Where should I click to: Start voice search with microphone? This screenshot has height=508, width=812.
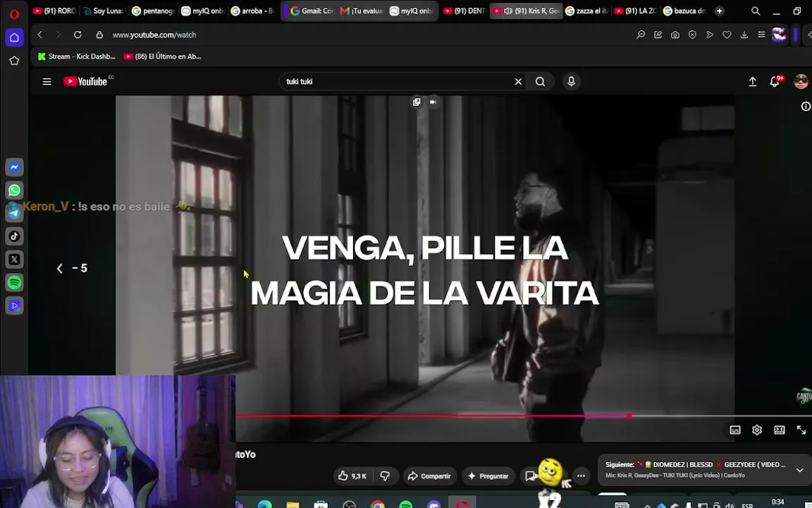point(571,81)
